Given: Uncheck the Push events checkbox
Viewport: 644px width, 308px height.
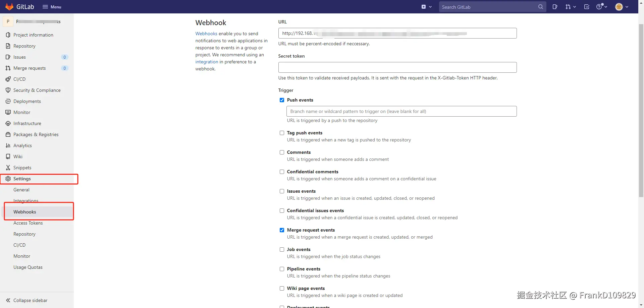Looking at the screenshot, I should tap(282, 100).
